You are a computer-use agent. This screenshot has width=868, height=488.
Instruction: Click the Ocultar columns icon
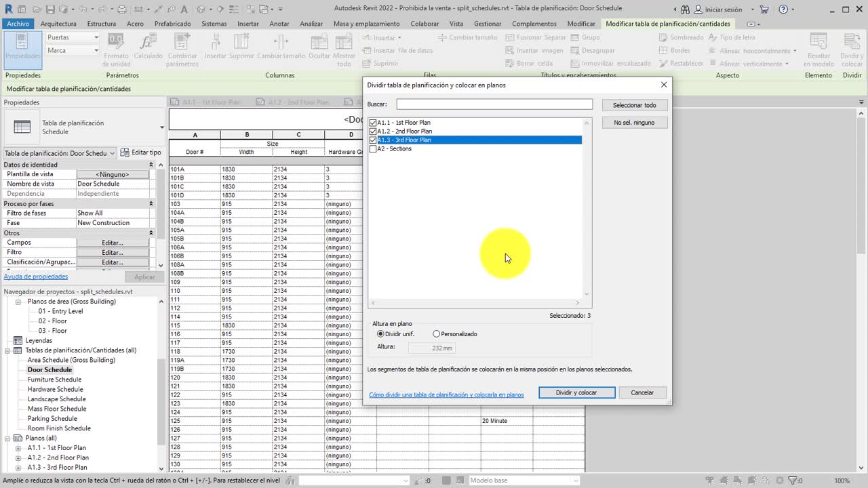(x=319, y=49)
